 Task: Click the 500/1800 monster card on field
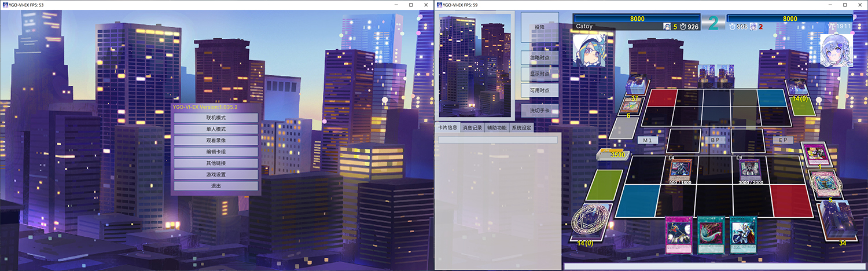[x=681, y=170]
